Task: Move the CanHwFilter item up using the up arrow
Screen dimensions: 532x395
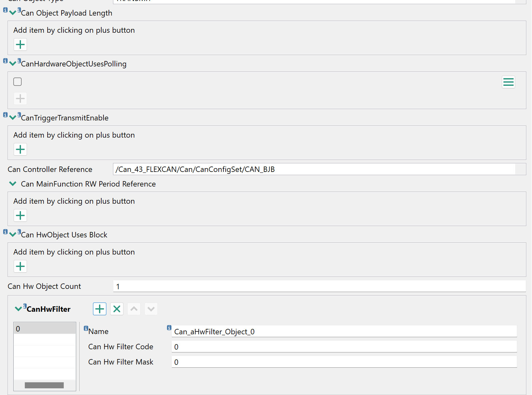Action: (x=134, y=309)
